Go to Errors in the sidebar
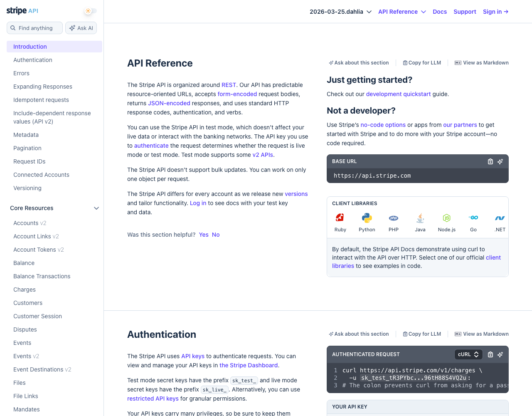532x416 pixels. [21, 73]
